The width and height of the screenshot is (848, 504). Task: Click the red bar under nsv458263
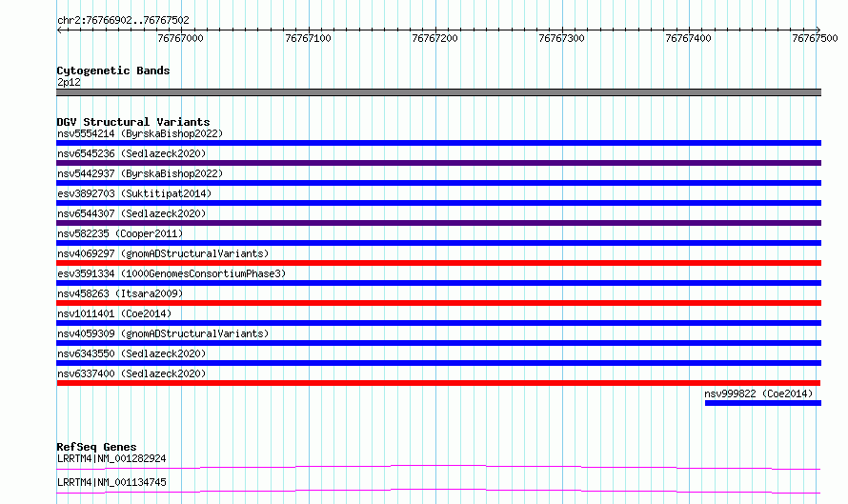pos(438,303)
